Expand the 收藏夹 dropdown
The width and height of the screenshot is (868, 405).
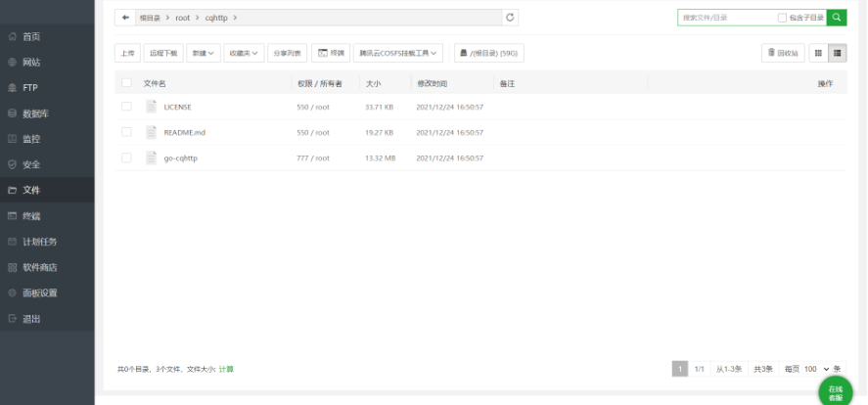[x=244, y=53]
